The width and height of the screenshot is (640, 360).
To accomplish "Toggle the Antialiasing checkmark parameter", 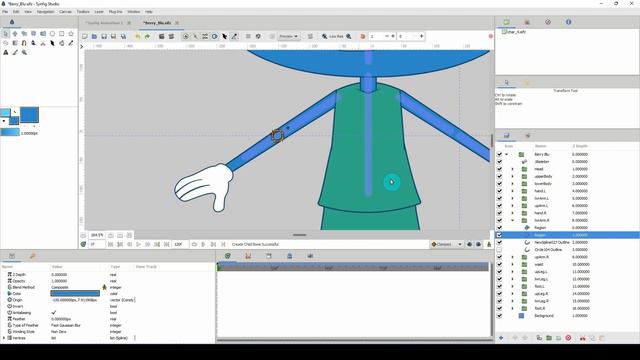I will (53, 313).
